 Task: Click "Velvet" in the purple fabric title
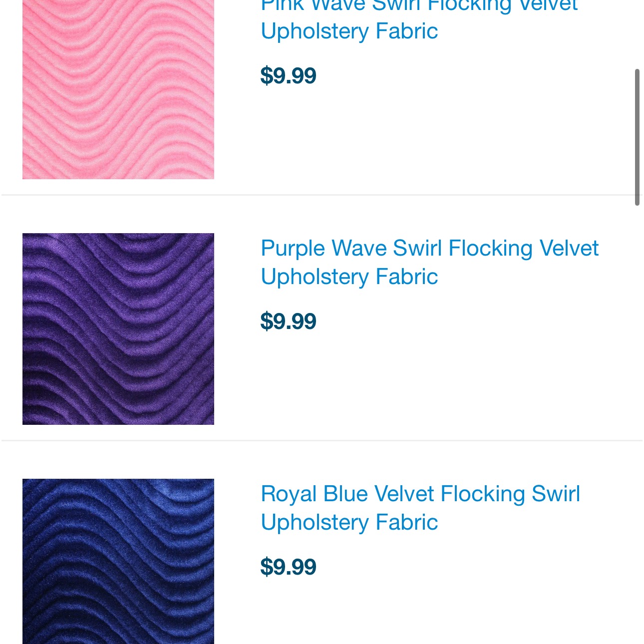[x=569, y=248]
